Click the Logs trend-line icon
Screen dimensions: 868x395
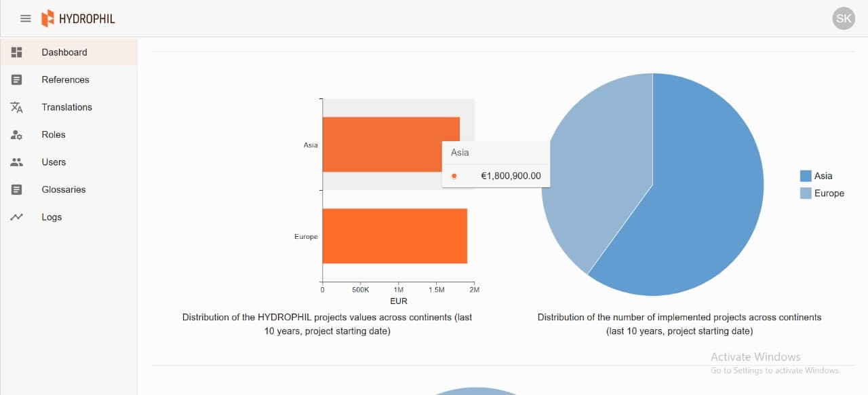tap(17, 217)
